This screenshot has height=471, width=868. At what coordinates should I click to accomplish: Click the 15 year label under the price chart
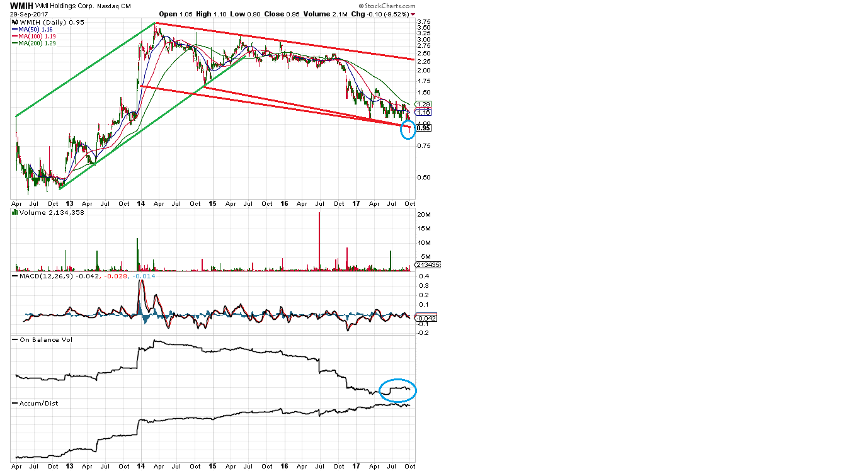[x=212, y=204]
